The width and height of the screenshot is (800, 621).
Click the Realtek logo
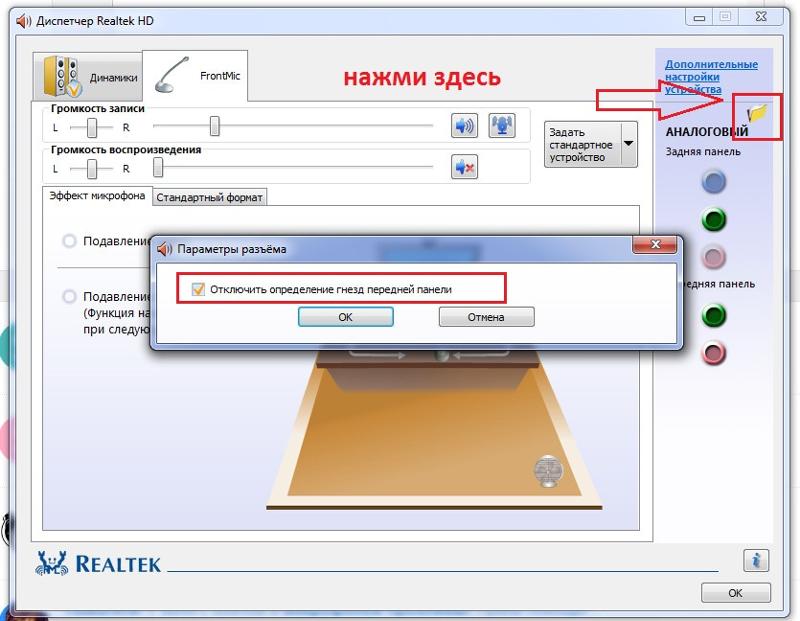98,563
